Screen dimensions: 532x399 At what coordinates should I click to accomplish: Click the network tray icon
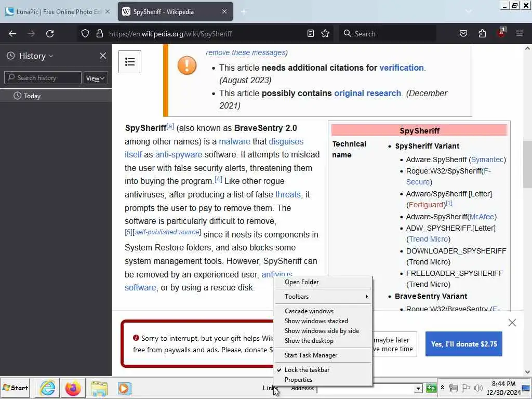pyautogui.click(x=453, y=388)
